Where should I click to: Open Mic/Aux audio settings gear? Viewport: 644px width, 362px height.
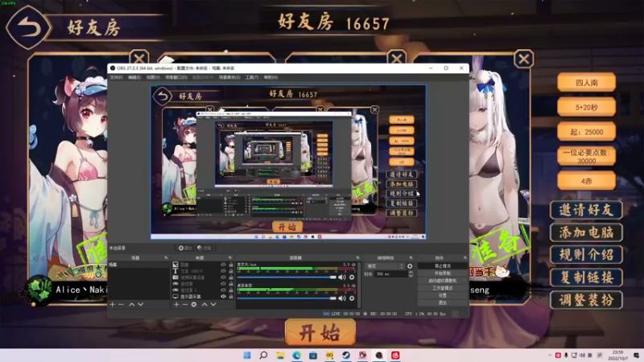[352, 278]
